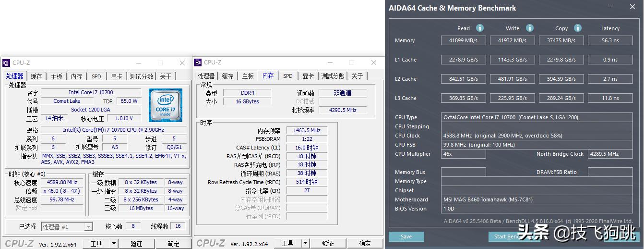The image size is (644, 249).
Task: Click the Write info icon in AIDA64
Action: [x=529, y=28]
